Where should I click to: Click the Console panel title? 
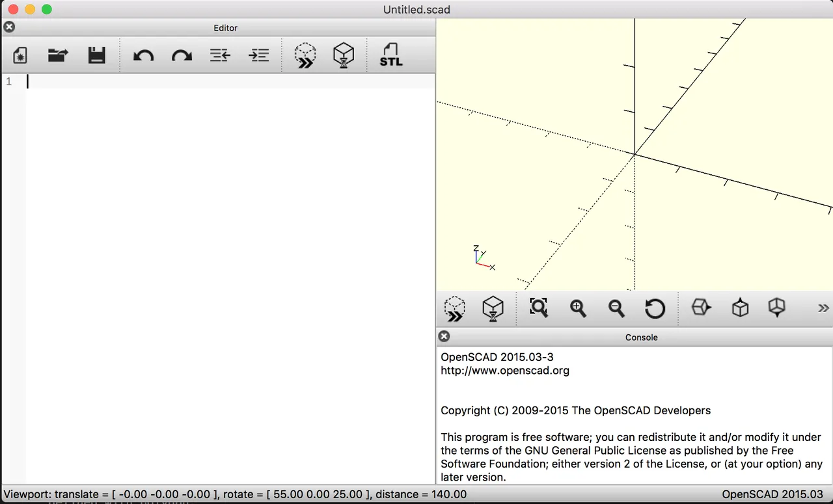pyautogui.click(x=642, y=337)
